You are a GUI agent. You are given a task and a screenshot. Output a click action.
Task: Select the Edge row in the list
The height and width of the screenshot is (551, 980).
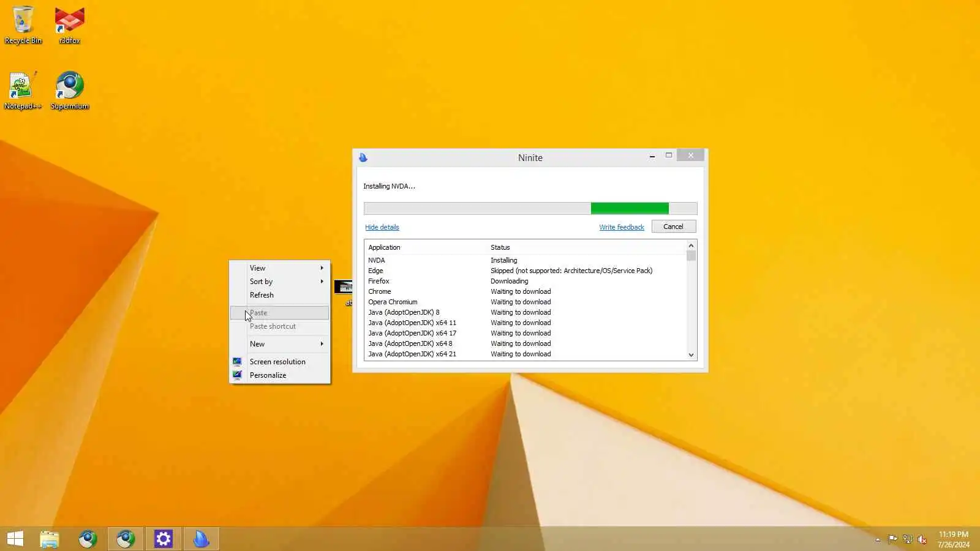(x=526, y=271)
